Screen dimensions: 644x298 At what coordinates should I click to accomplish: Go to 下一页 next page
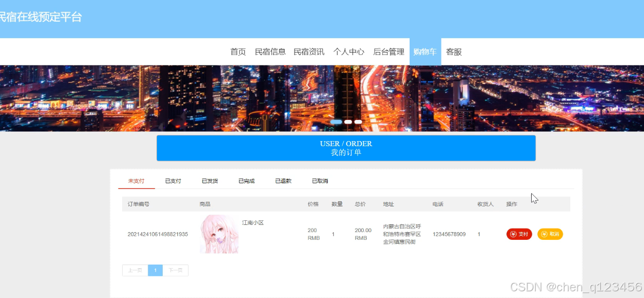[175, 270]
